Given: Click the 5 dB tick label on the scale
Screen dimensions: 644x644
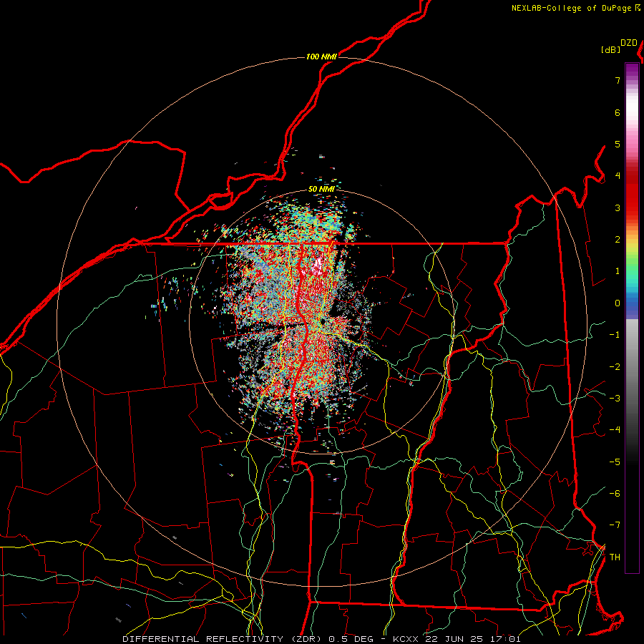Looking at the screenshot, I should pos(618,144).
